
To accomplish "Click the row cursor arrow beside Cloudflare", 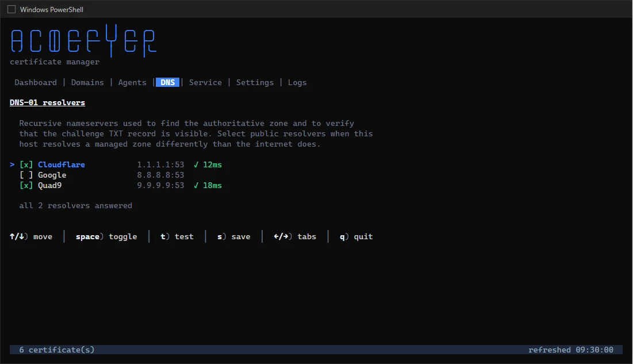I will click(12, 165).
